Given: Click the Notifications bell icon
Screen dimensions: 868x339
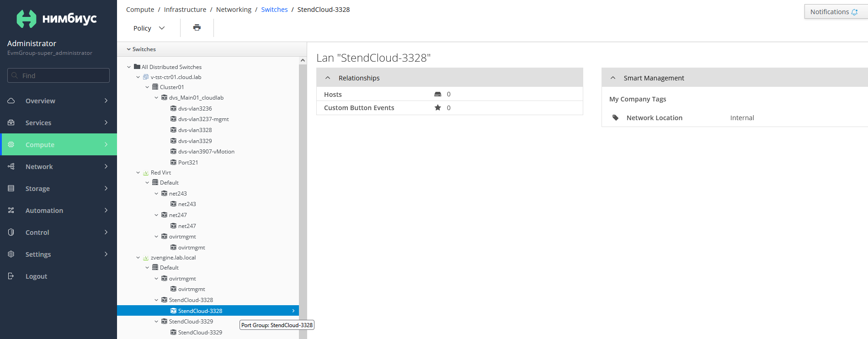Looking at the screenshot, I should pyautogui.click(x=854, y=12).
